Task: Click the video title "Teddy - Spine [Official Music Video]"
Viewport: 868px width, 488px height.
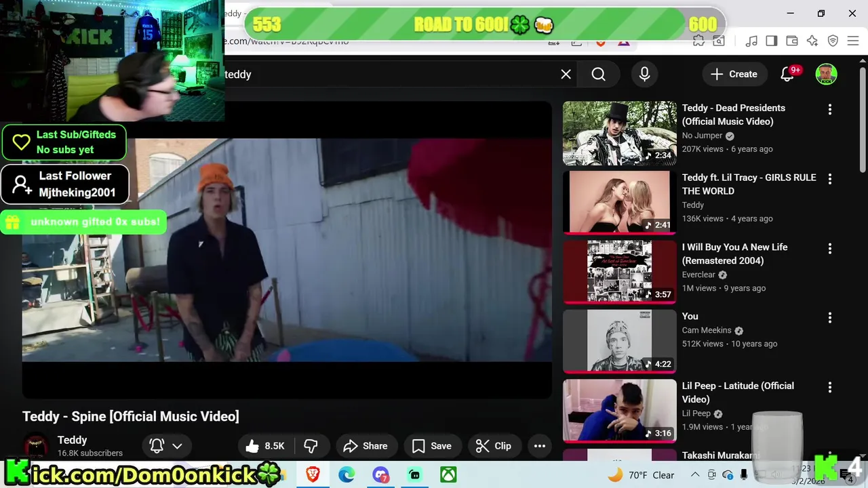Action: point(131,416)
